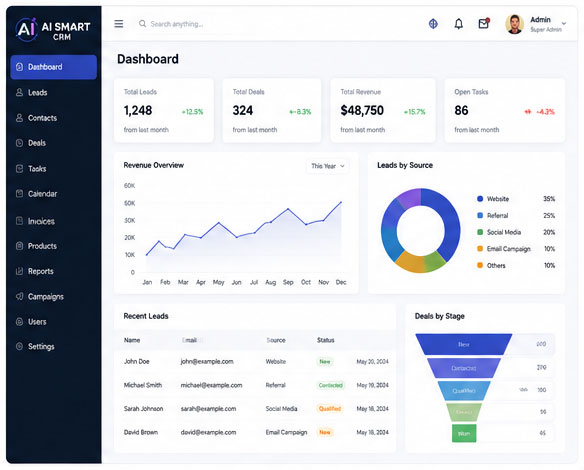Click the Others legend color dot

480,265
